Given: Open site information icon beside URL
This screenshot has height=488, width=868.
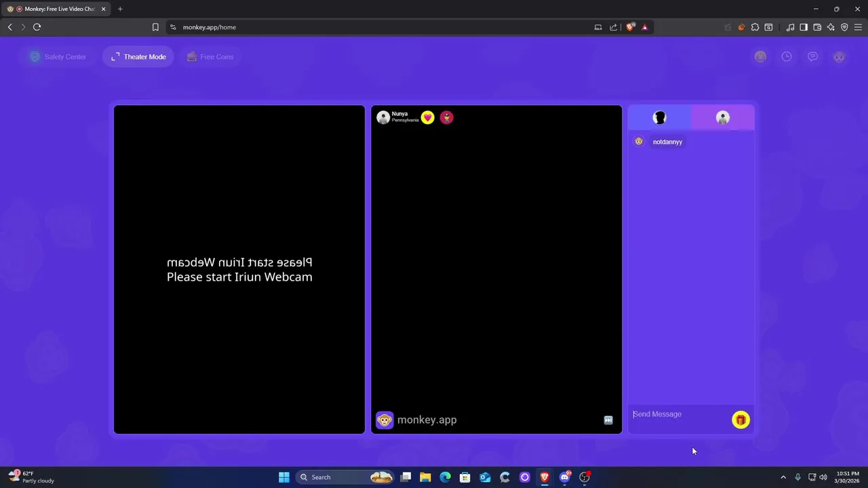Looking at the screenshot, I should point(173,27).
